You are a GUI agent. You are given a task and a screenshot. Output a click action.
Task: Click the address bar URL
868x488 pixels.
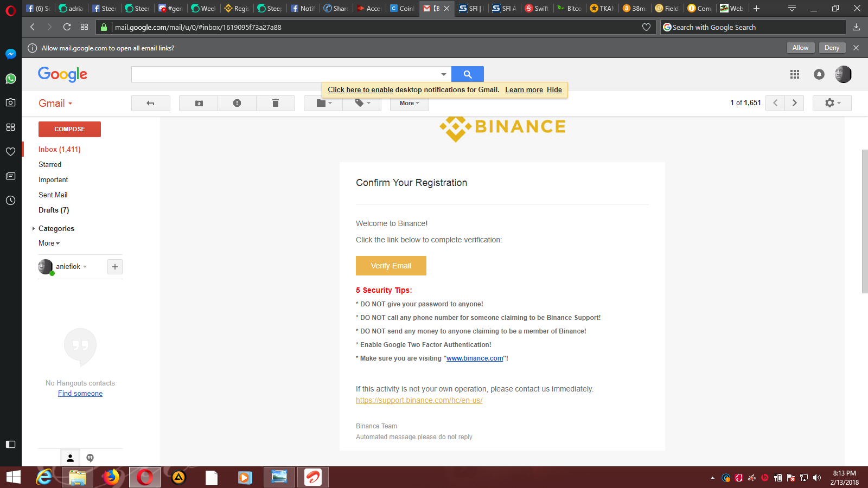tap(198, 27)
